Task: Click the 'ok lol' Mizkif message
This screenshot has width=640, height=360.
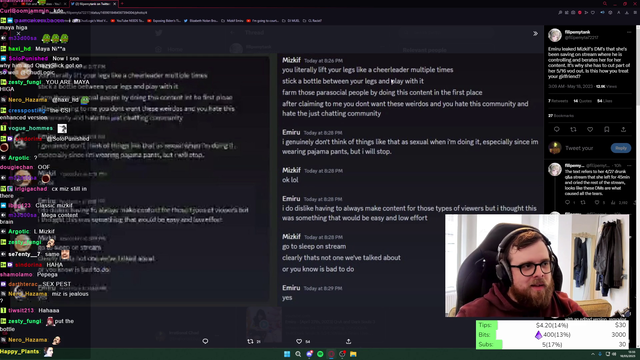Action: pos(290,180)
